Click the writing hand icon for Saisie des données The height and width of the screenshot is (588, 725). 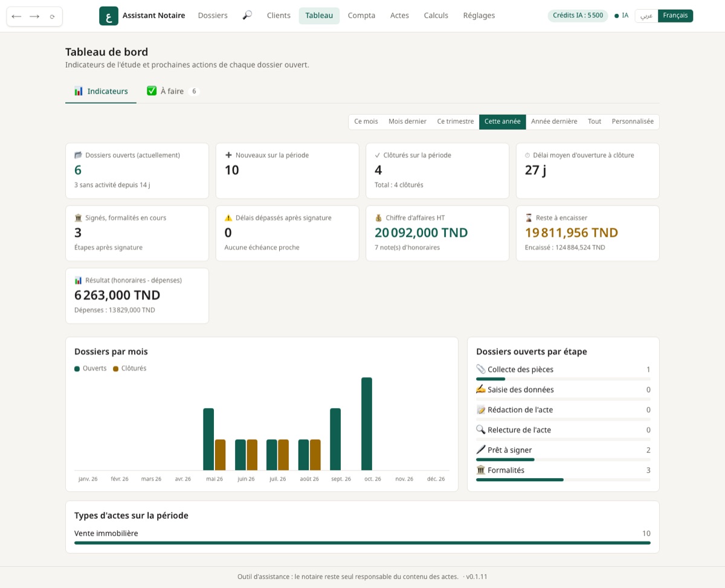click(481, 389)
